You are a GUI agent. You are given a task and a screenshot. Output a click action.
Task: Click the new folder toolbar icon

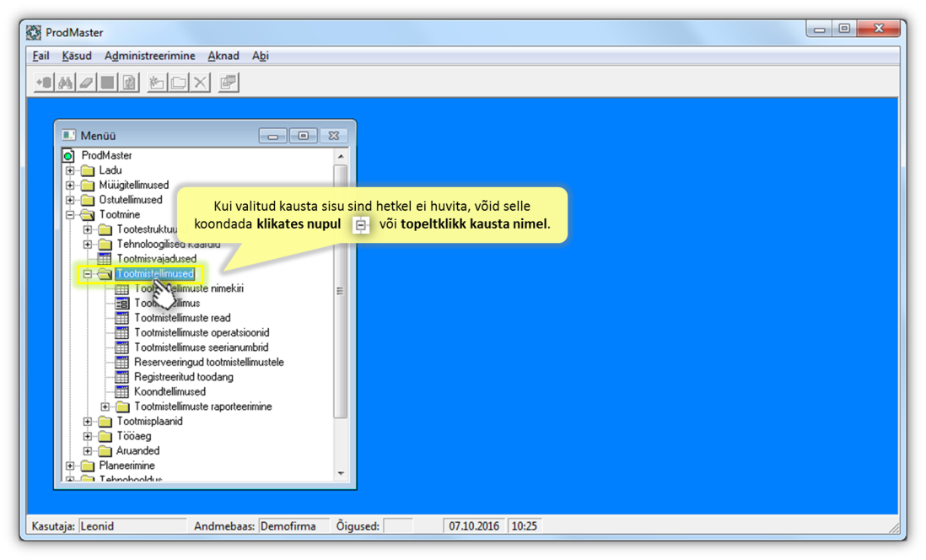(157, 83)
